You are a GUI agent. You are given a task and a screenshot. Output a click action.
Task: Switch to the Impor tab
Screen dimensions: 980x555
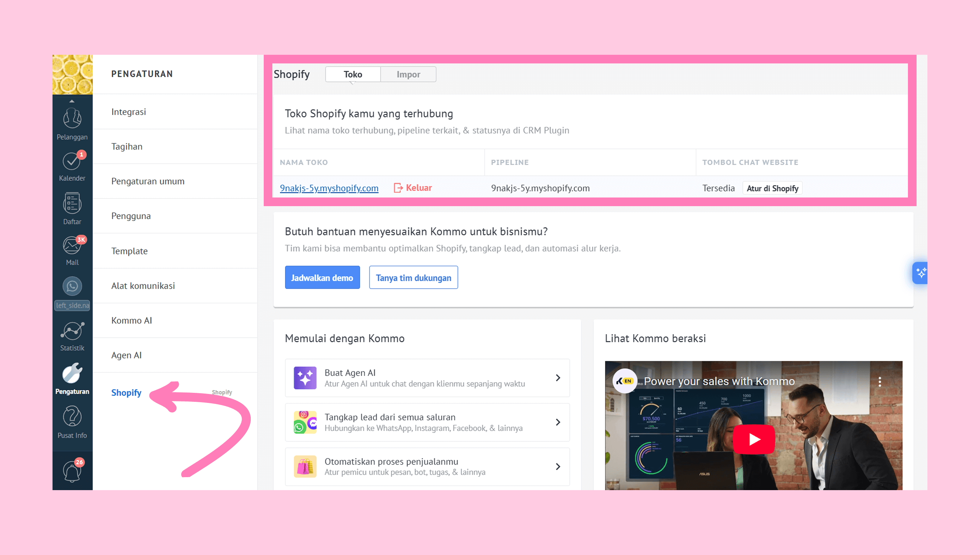point(408,74)
